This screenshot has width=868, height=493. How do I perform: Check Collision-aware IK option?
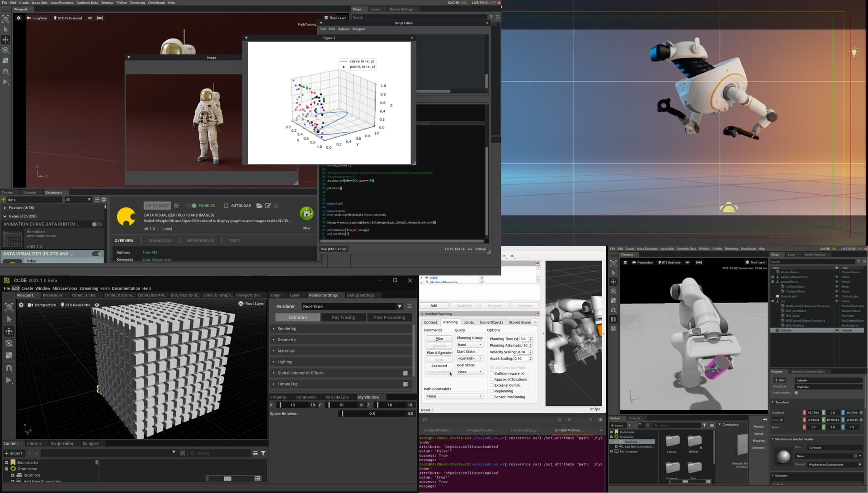tap(492, 374)
